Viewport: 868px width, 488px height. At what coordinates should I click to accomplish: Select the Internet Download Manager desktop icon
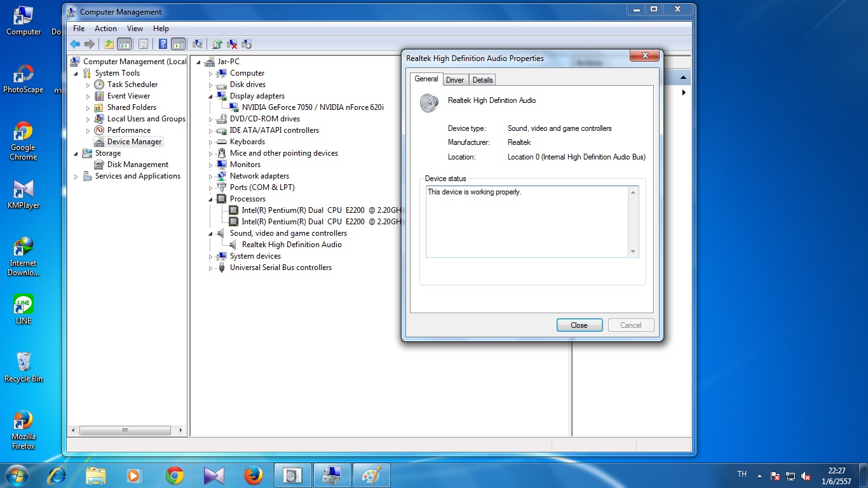tap(24, 257)
